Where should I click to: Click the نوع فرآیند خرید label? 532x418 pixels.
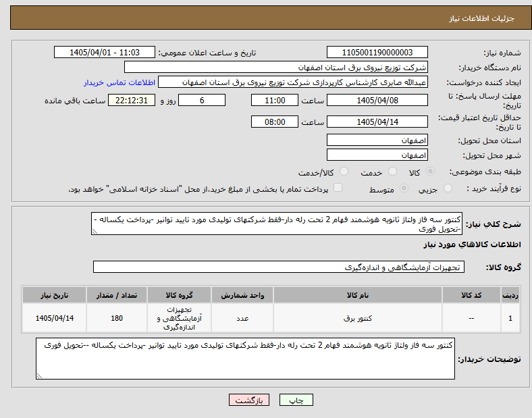494,188
